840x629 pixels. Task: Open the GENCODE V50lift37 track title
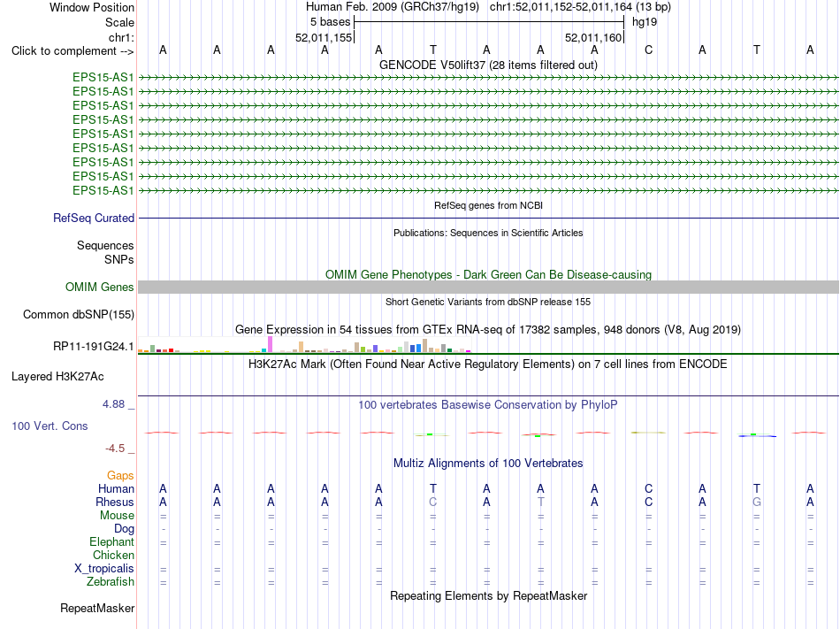(x=488, y=65)
